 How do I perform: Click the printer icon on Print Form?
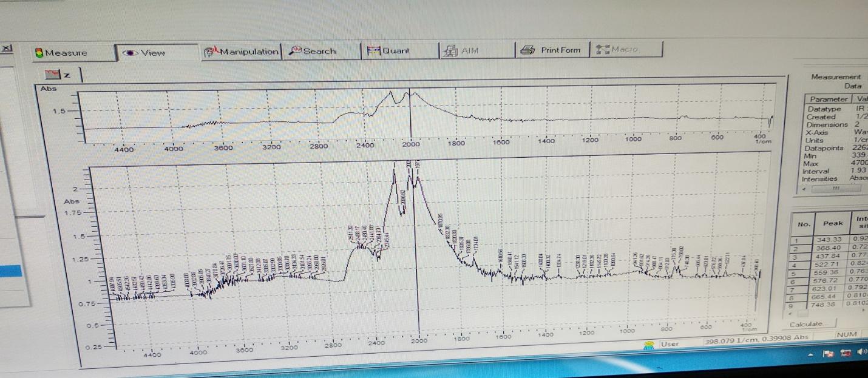point(528,50)
